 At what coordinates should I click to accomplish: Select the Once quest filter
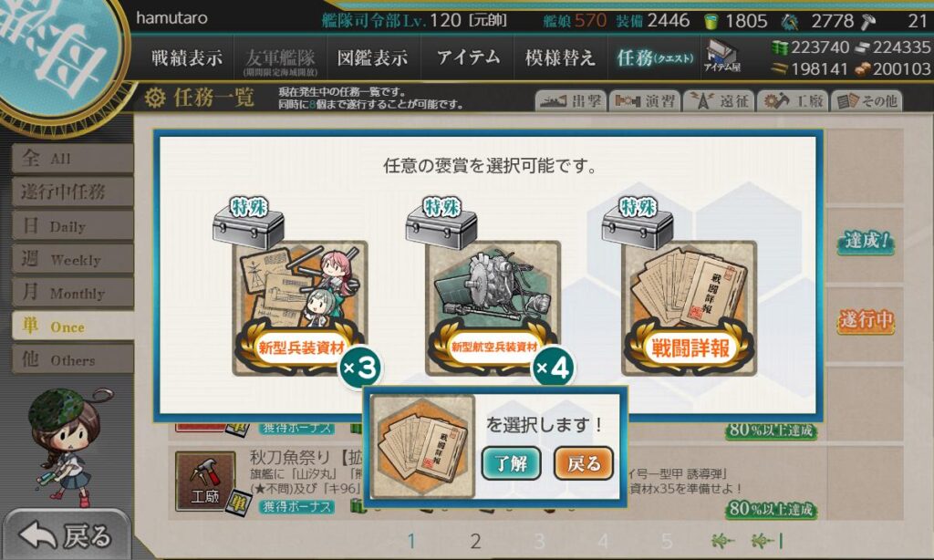click(72, 326)
